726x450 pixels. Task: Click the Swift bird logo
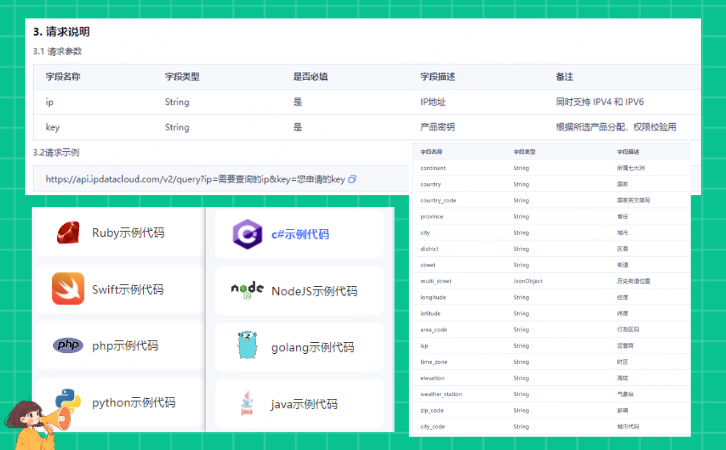click(68, 289)
